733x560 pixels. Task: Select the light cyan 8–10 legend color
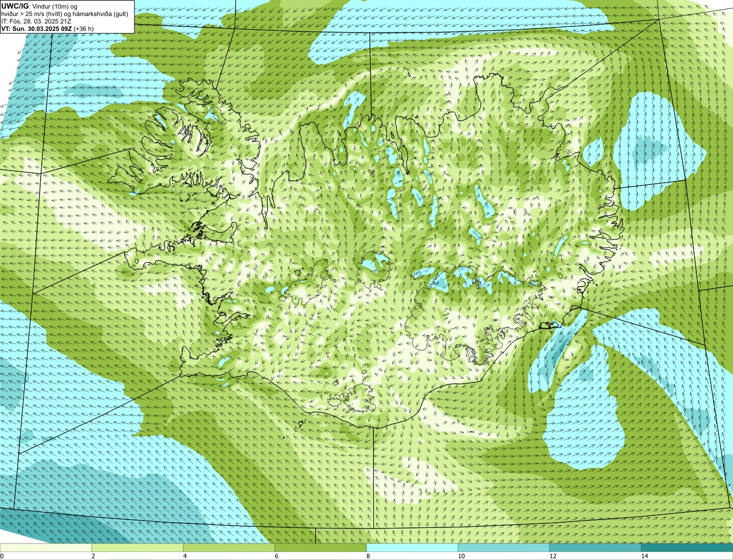tap(412, 547)
